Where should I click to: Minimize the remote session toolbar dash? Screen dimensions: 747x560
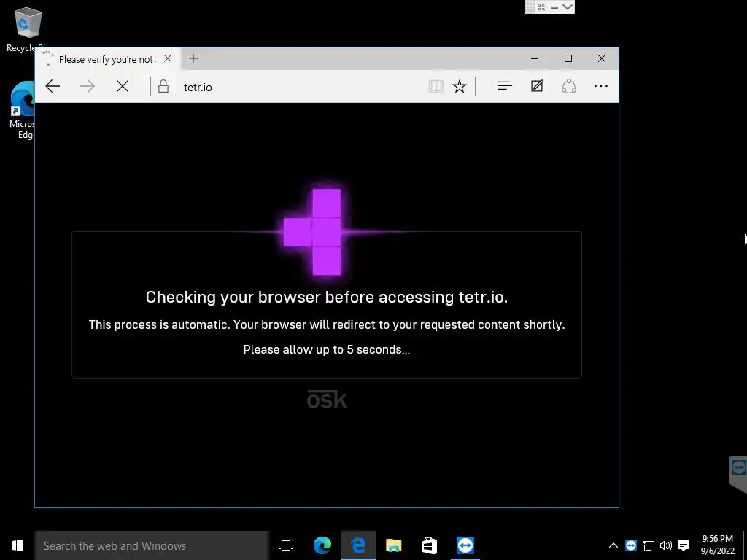coord(554,7)
